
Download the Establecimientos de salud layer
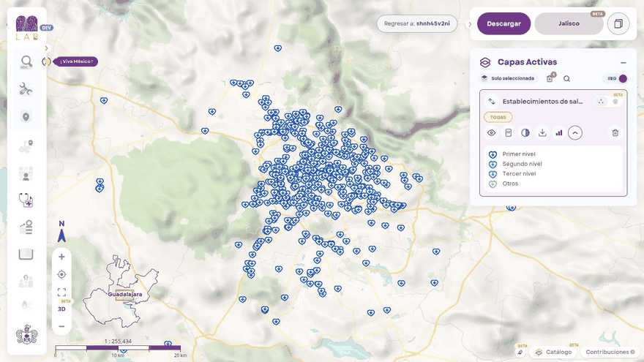[x=542, y=133]
